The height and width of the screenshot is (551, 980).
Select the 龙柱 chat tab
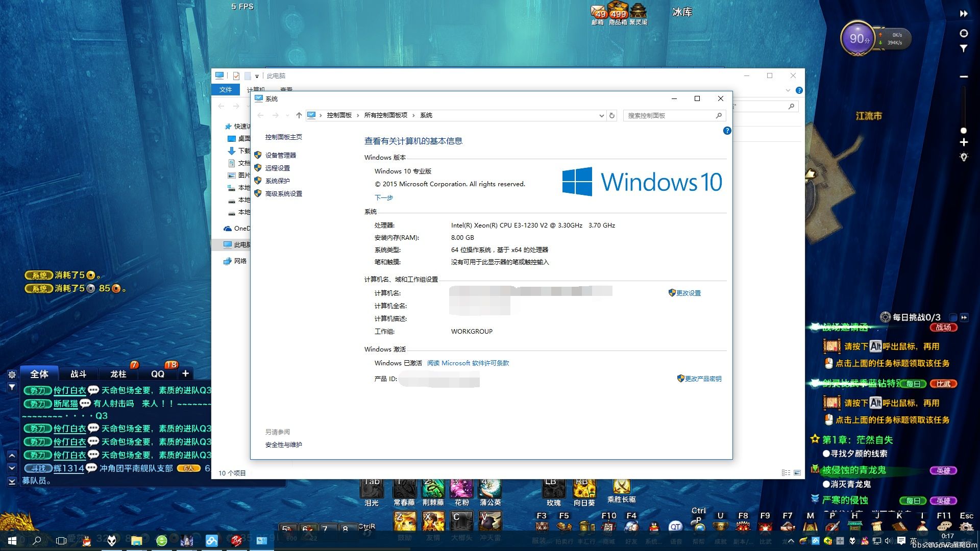118,374
